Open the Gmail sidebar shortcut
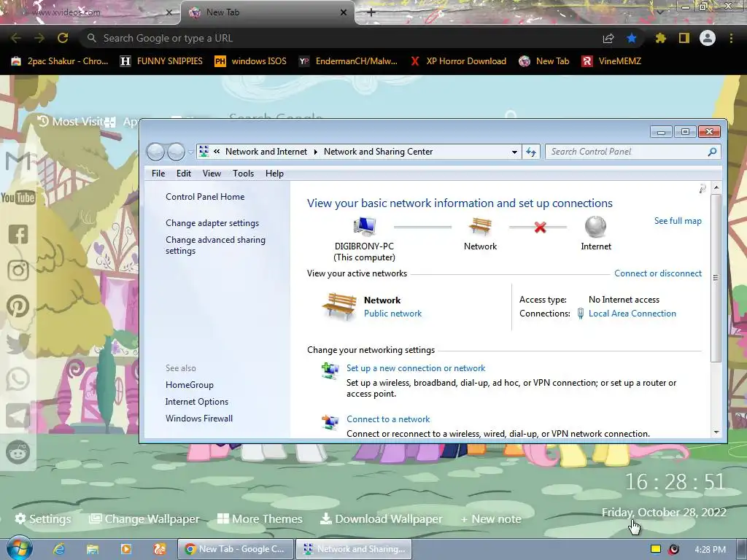This screenshot has width=747, height=560. pyautogui.click(x=18, y=161)
